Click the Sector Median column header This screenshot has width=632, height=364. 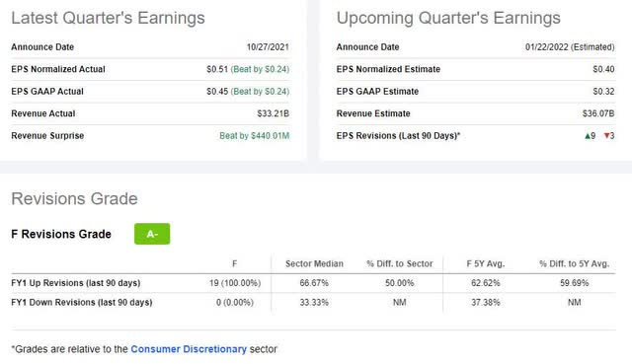(x=314, y=263)
